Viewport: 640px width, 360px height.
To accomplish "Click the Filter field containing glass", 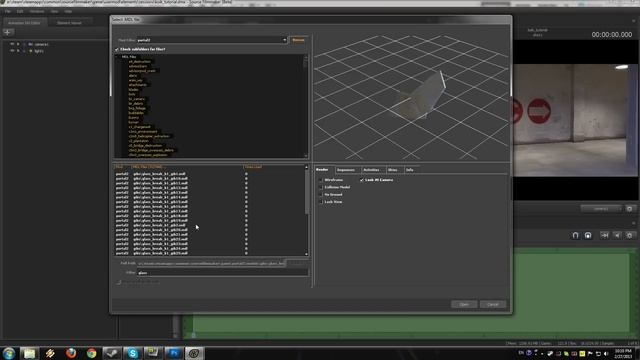I will 222,273.
